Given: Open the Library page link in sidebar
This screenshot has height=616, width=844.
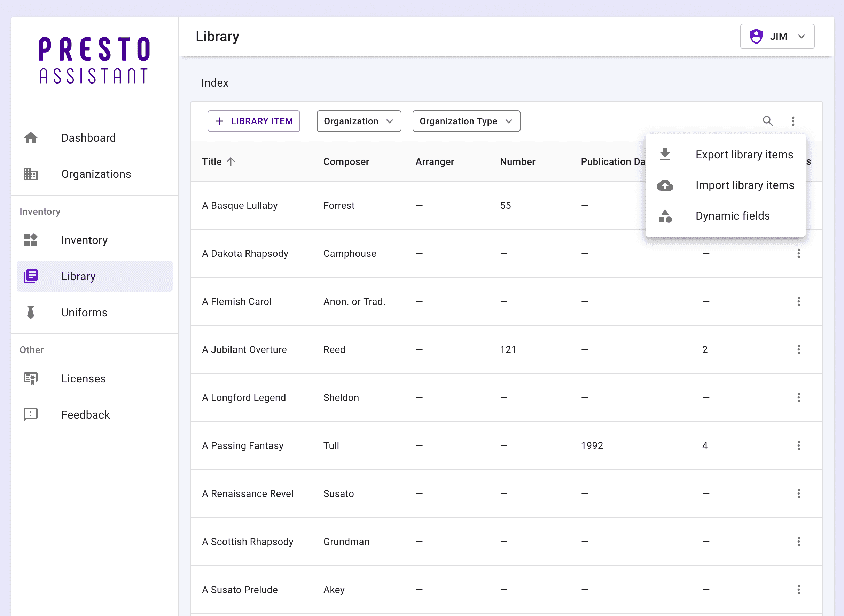Looking at the screenshot, I should click(78, 276).
